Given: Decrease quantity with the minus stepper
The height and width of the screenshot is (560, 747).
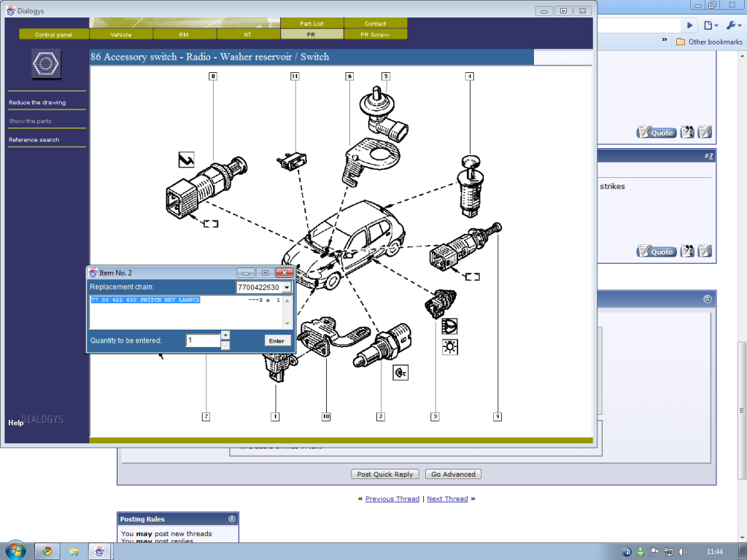Looking at the screenshot, I should click(x=225, y=345).
